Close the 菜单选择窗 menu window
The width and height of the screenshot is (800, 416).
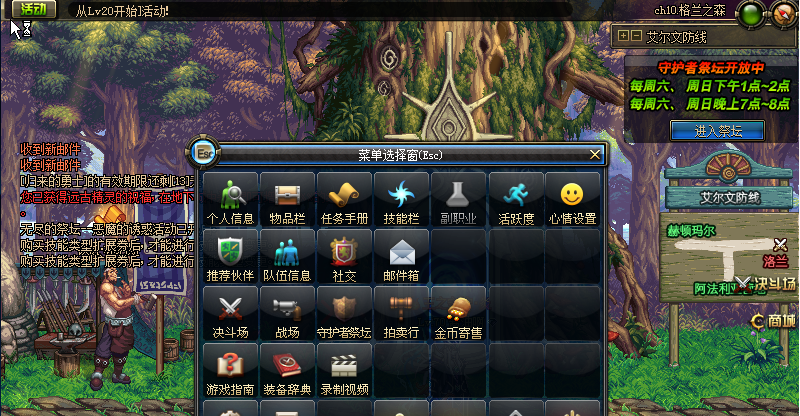595,155
